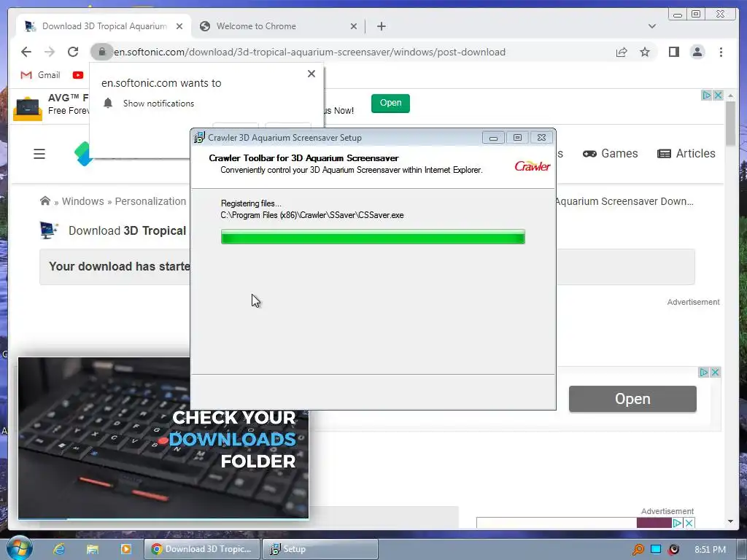Click the notification bell icon

pos(108,104)
